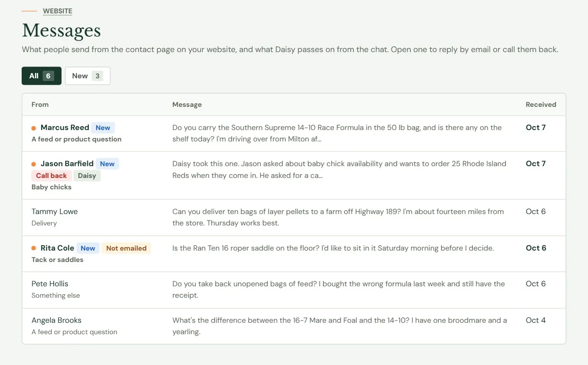Select the Something else topic label

(x=56, y=295)
